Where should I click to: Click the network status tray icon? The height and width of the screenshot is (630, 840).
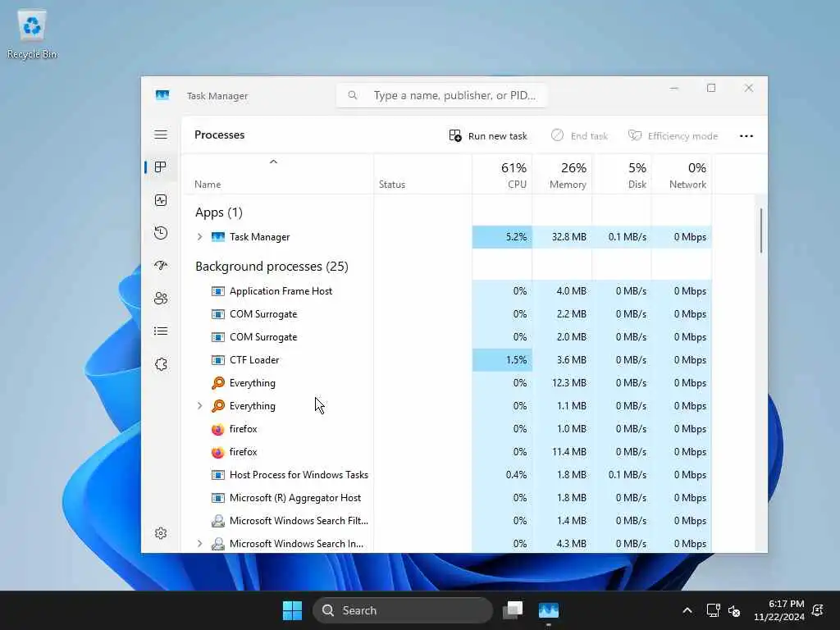(713, 610)
